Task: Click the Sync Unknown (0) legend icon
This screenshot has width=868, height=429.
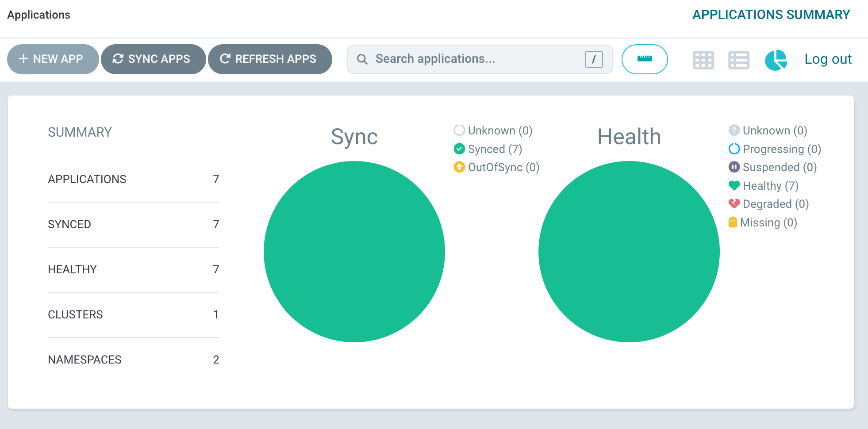Action: pyautogui.click(x=459, y=130)
